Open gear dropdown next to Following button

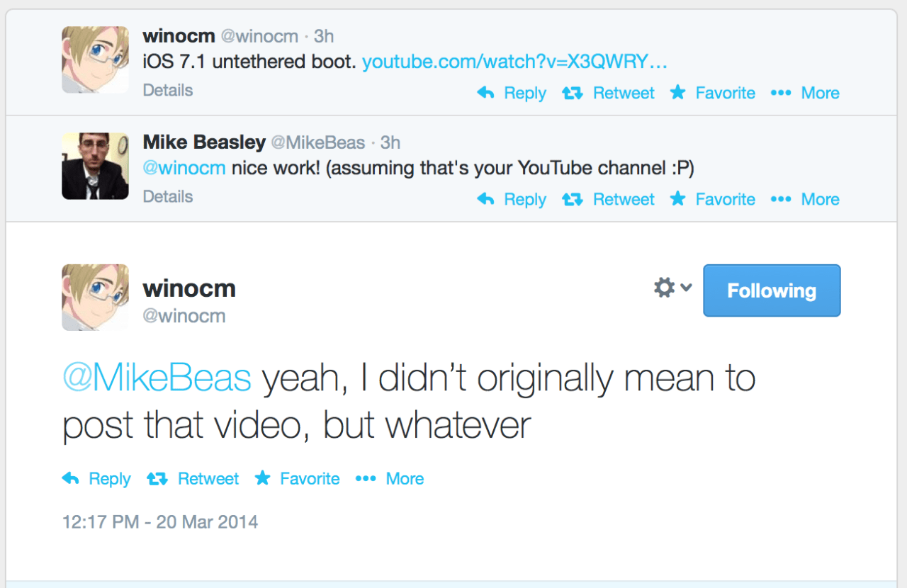pos(672,288)
